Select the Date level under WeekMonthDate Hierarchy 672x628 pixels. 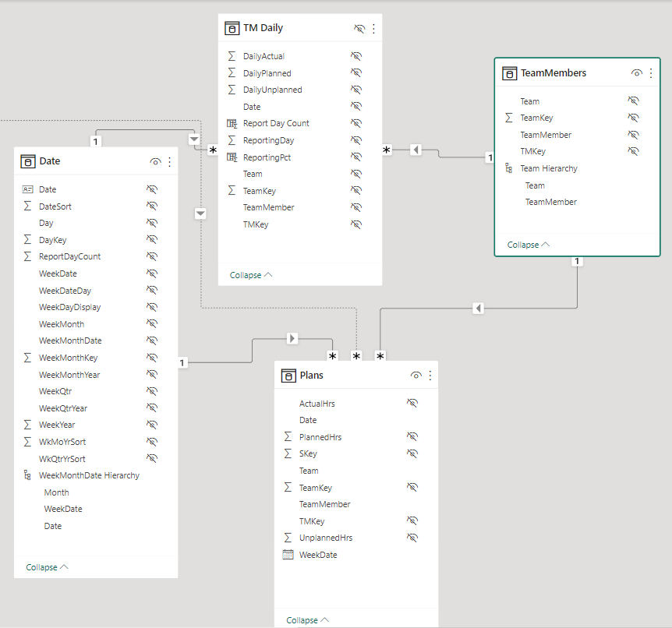[53, 526]
